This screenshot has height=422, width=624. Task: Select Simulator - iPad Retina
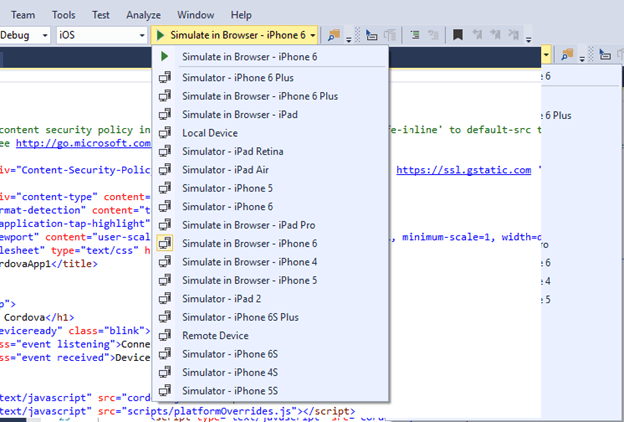(x=270, y=151)
